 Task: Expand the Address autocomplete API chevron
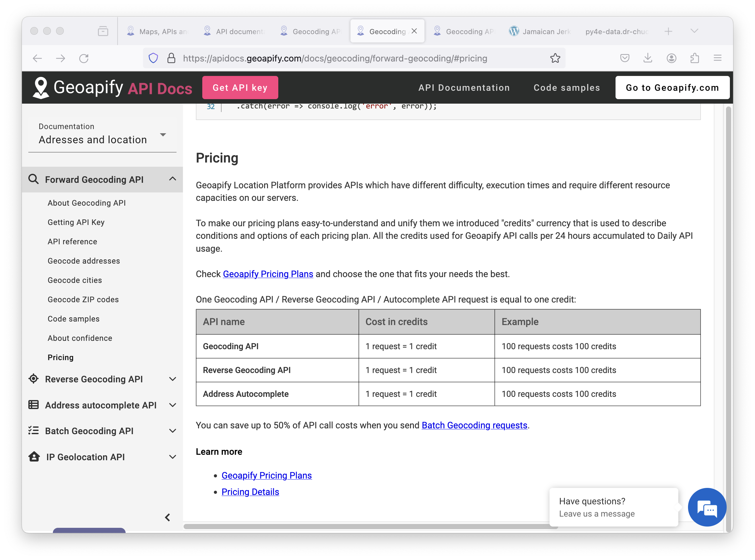pyautogui.click(x=173, y=405)
